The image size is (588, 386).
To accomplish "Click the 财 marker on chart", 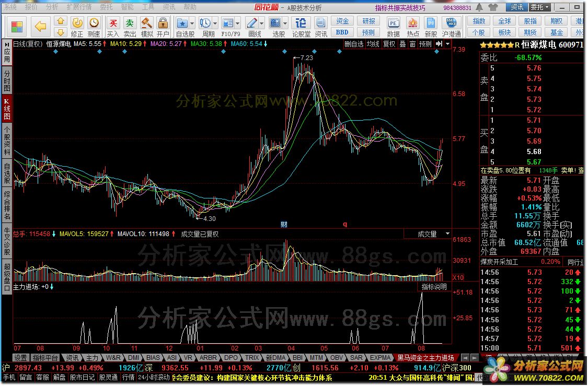I will coord(284,225).
